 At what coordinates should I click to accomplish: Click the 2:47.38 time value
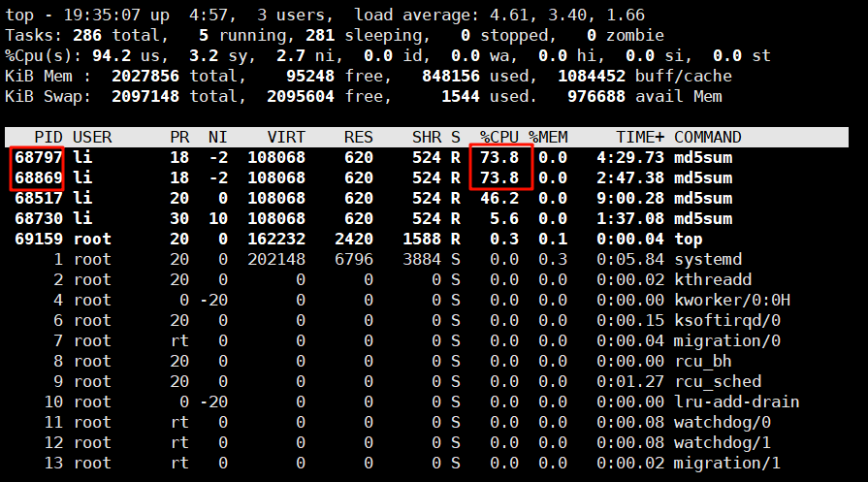[630, 178]
